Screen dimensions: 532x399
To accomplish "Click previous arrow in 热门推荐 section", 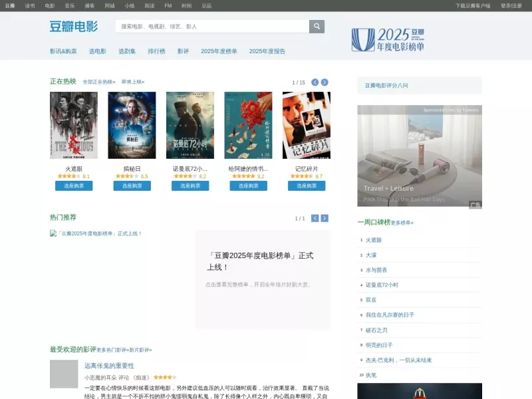I will (x=315, y=218).
